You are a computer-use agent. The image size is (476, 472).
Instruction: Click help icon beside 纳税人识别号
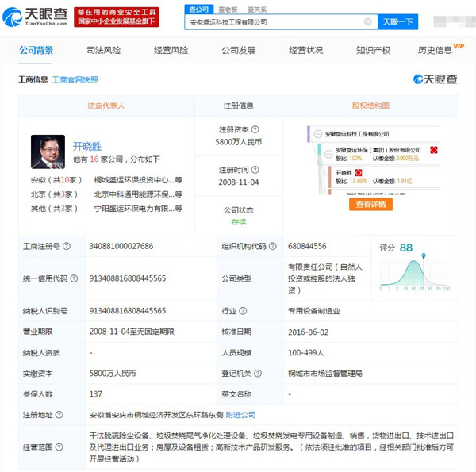point(74,310)
